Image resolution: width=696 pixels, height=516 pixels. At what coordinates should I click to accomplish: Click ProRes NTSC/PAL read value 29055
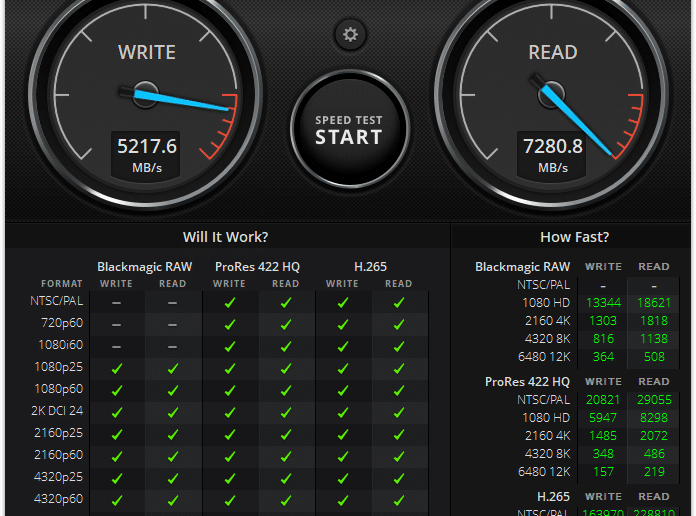click(x=654, y=400)
